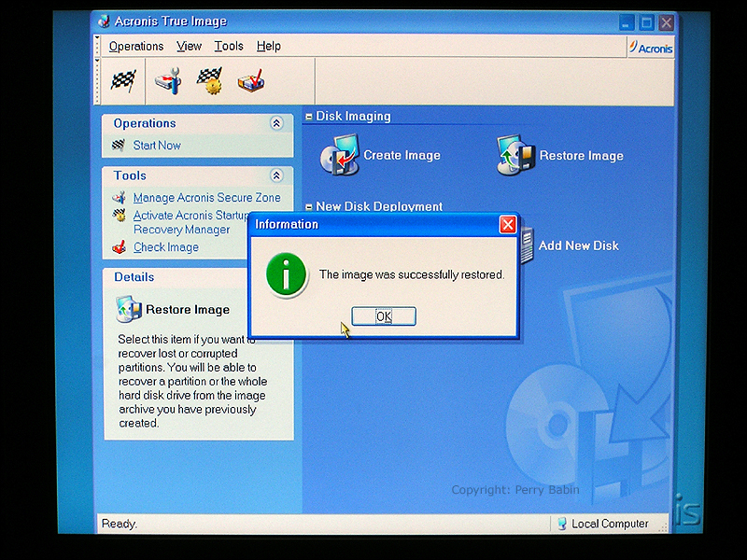Screen dimensions: 747x560
Task: Click the Ready status bar text
Action: click(120, 524)
